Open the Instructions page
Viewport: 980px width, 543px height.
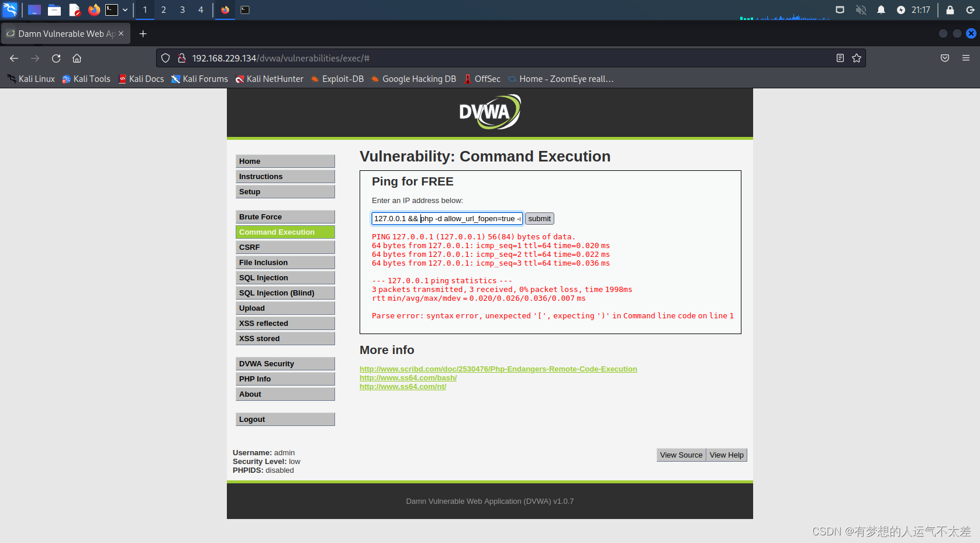[x=285, y=177]
